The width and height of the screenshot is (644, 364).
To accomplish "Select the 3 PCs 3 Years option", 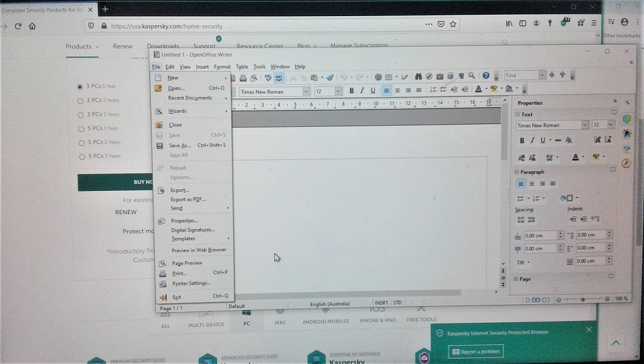I will click(x=81, y=115).
